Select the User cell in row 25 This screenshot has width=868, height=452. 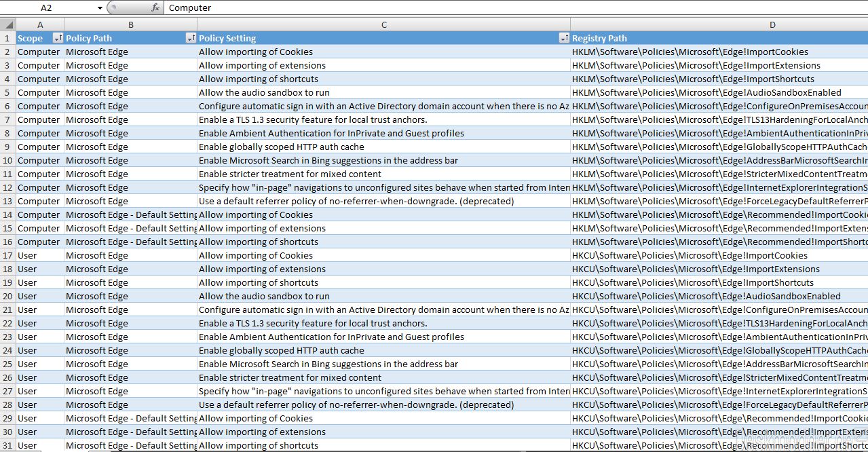40,364
